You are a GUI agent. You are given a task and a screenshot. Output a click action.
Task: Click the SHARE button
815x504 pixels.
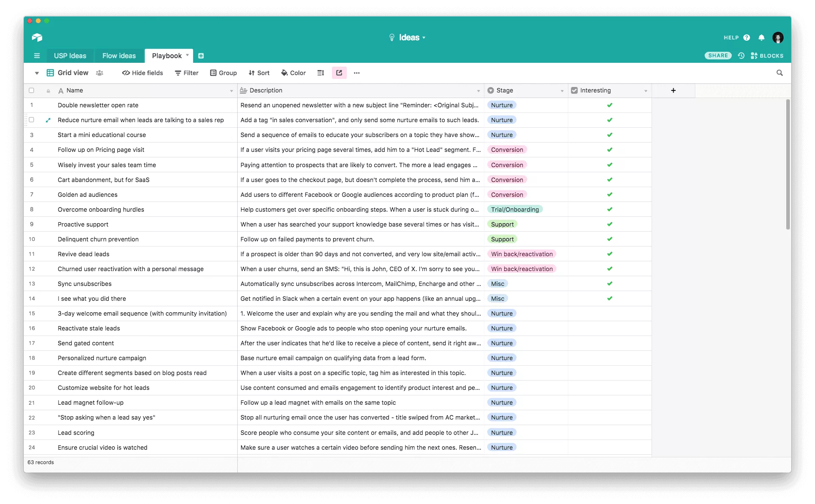[718, 56]
